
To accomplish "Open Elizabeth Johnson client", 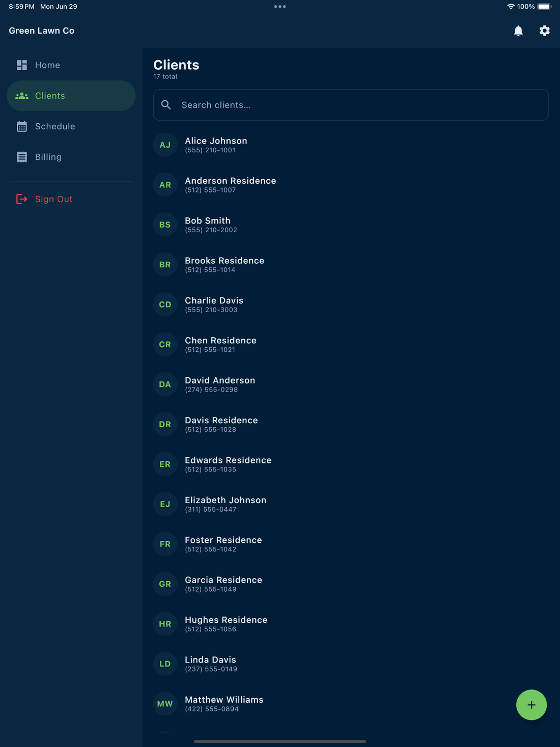I will [351, 504].
